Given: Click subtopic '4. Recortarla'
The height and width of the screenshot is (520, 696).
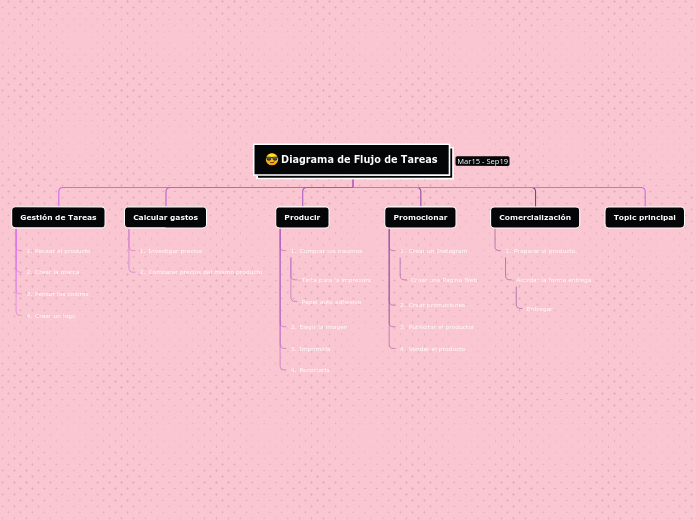Looking at the screenshot, I should click(310, 370).
